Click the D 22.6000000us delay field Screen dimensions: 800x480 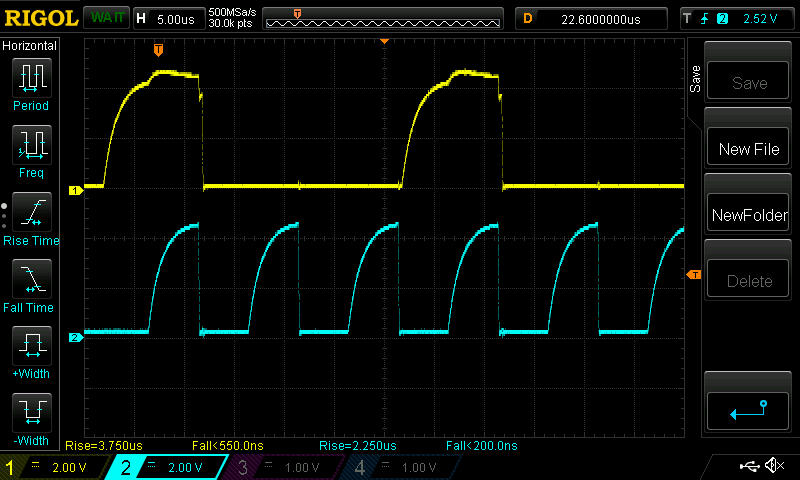click(591, 19)
